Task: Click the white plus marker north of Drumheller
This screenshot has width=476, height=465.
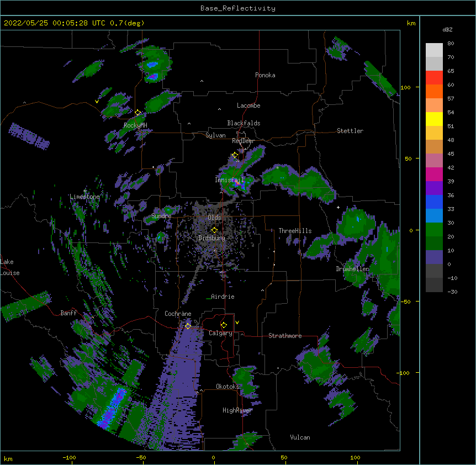Action: tap(338, 207)
